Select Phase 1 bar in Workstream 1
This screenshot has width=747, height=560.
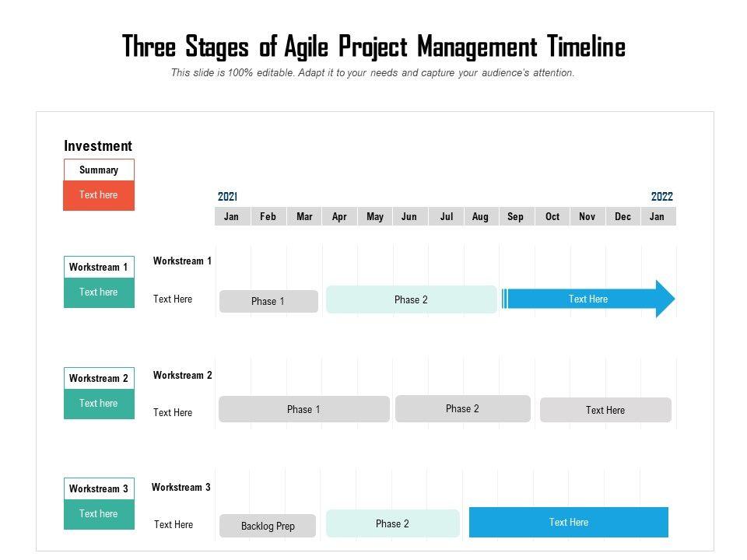coord(268,301)
